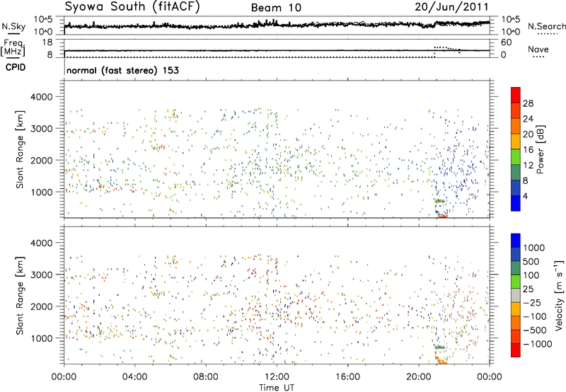
Task: Click the blue top of the Velocity color bar
Action: point(516,241)
